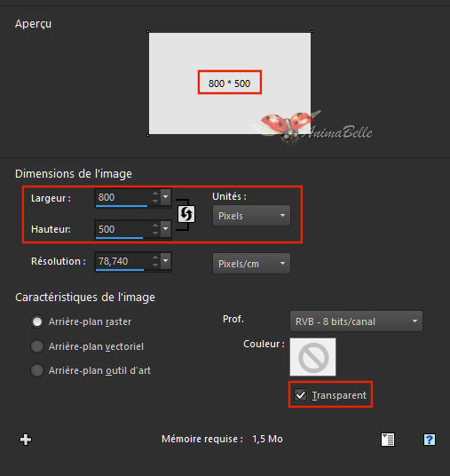This screenshot has height=476, width=450.
Task: Open the Pixels/cm resolution unit dropdown
Action: 251,264
